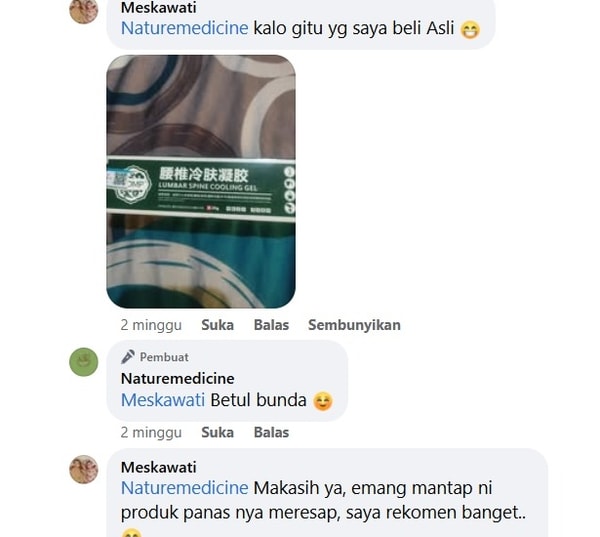The height and width of the screenshot is (537, 600).
Task: Open Meskawati's name on bottom comment
Action: pyautogui.click(x=158, y=467)
